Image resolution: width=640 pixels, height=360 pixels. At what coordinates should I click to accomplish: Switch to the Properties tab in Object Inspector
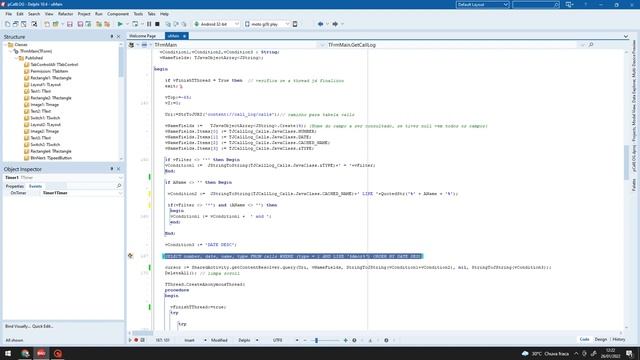click(15, 186)
